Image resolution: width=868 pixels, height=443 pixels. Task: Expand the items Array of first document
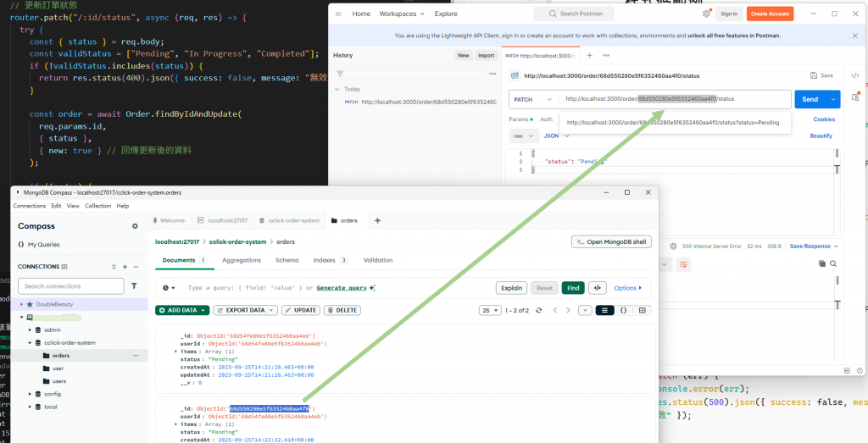pyautogui.click(x=176, y=352)
